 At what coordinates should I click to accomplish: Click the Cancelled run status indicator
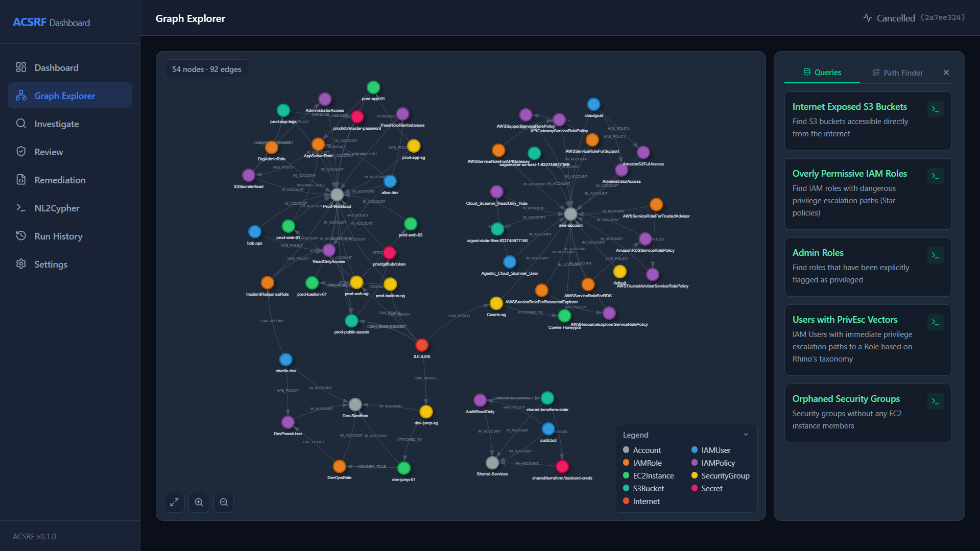pos(914,18)
